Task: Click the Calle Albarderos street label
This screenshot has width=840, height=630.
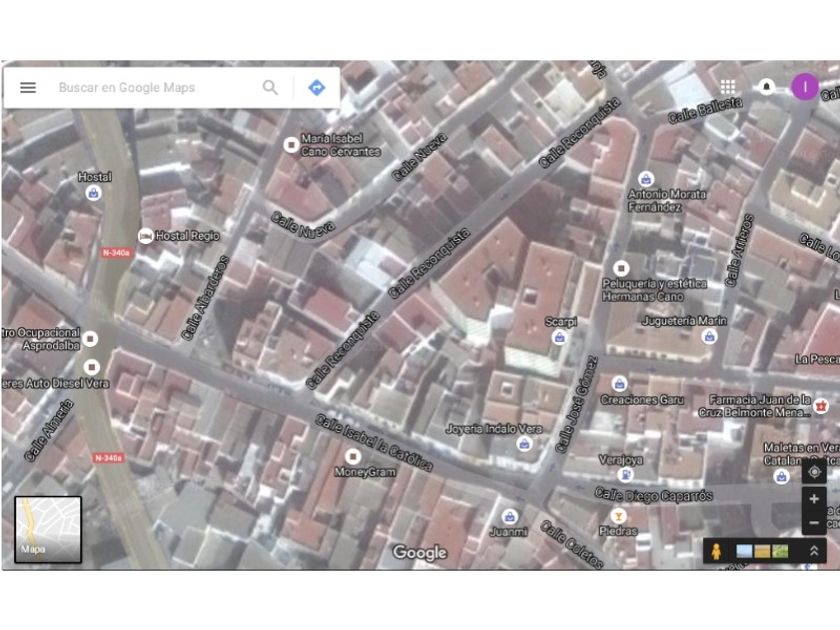Action: 205,298
